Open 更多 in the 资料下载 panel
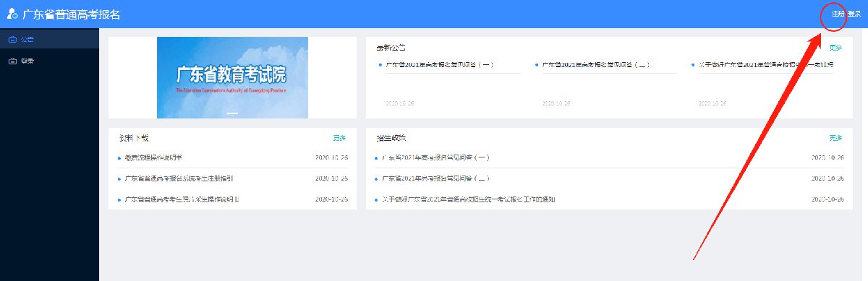 coord(339,137)
